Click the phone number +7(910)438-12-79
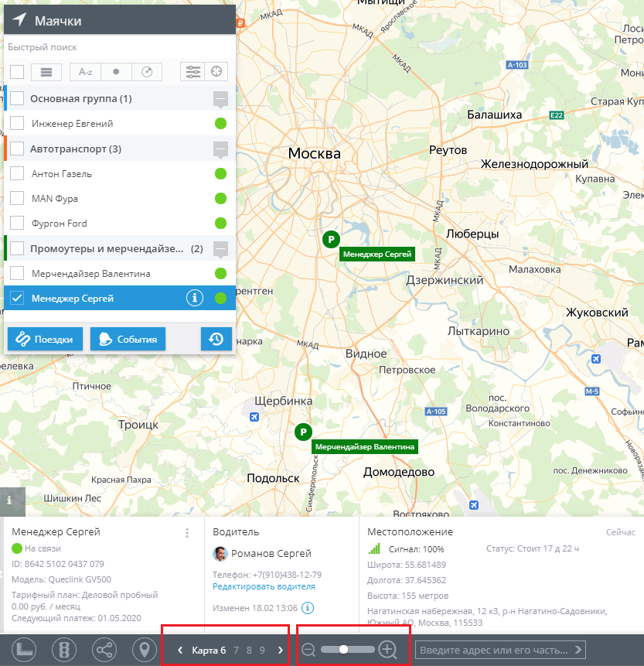644x666 pixels. point(287,575)
